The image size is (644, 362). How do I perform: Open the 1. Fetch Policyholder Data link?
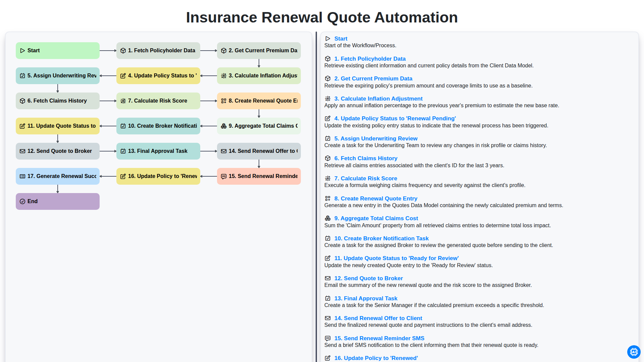(370, 59)
